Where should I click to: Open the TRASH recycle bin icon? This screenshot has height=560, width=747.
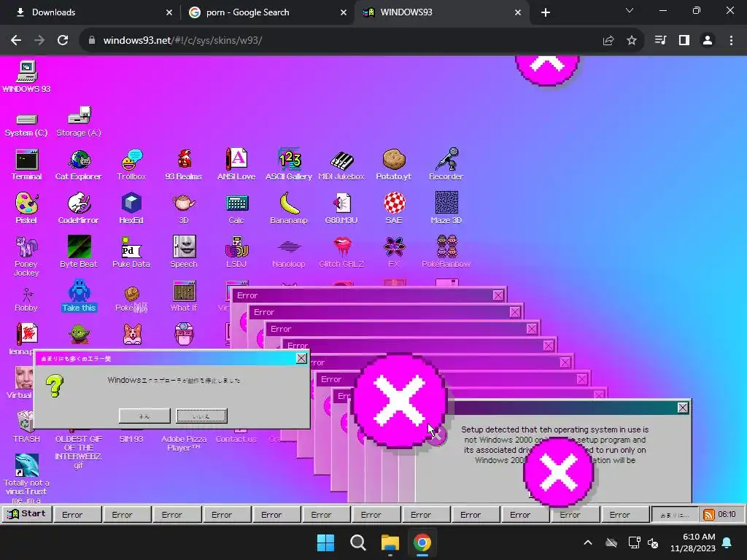(x=26, y=427)
